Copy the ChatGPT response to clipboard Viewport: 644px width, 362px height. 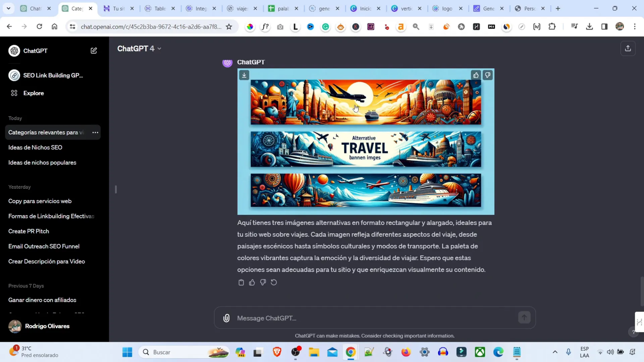tap(241, 282)
